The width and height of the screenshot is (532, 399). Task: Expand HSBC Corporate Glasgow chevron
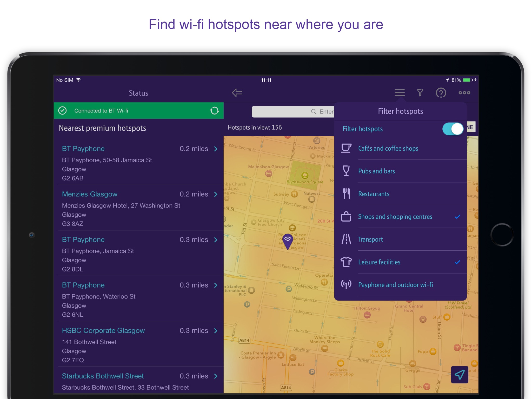point(216,331)
